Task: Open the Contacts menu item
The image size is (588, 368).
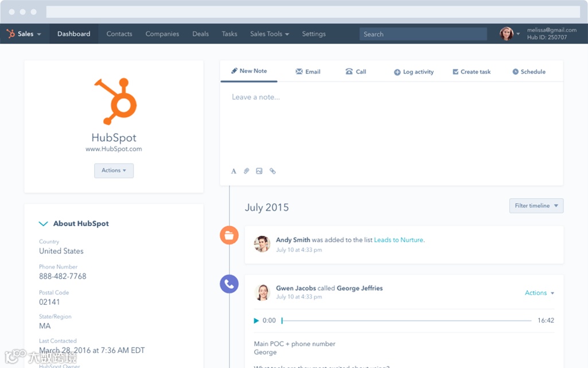Action: (119, 34)
